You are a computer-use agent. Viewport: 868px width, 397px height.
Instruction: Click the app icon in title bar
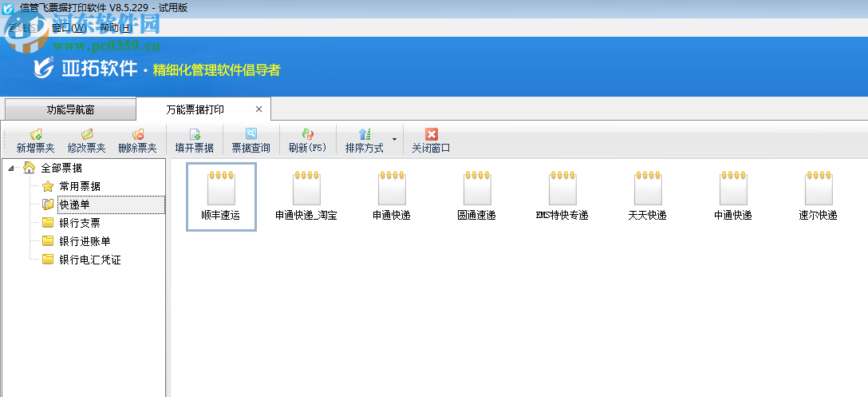pyautogui.click(x=8, y=8)
